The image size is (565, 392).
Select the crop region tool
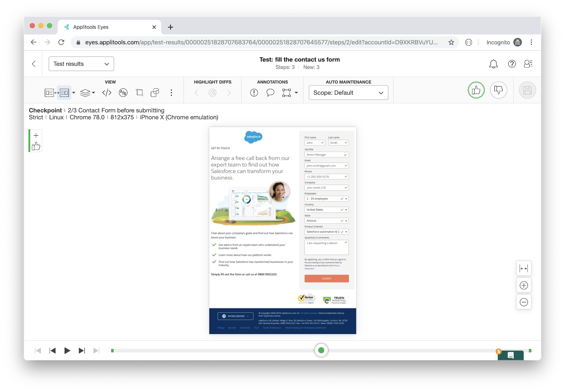pyautogui.click(x=139, y=93)
